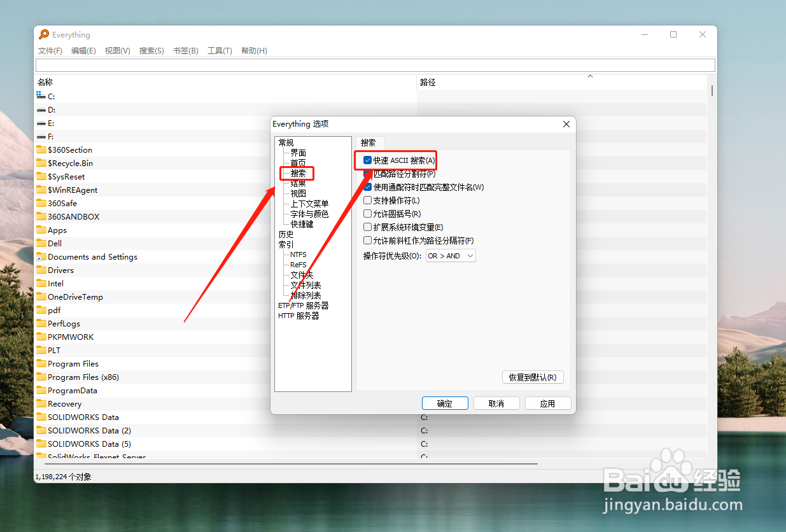Viewport: 786px width, 532px height.
Task: Enable 允许前斜杠作为路径分隔符 checkbox
Action: click(x=367, y=241)
